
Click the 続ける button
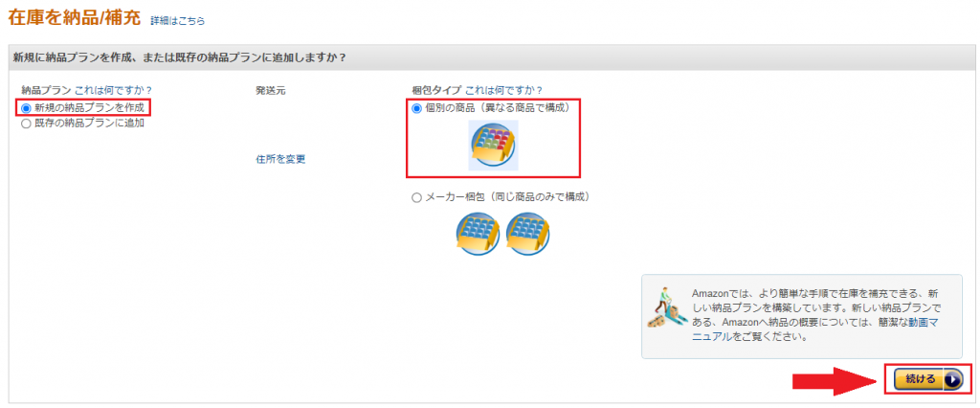[x=927, y=379]
